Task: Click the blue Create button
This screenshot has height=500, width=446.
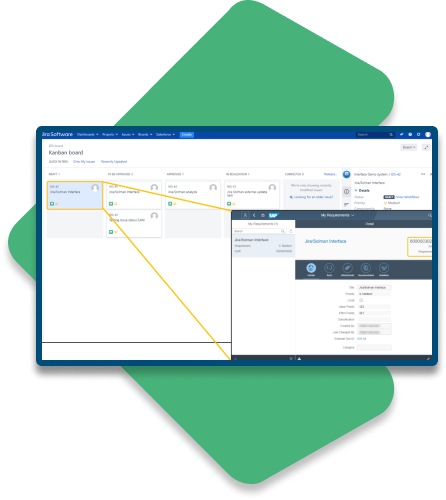Action: pos(187,135)
